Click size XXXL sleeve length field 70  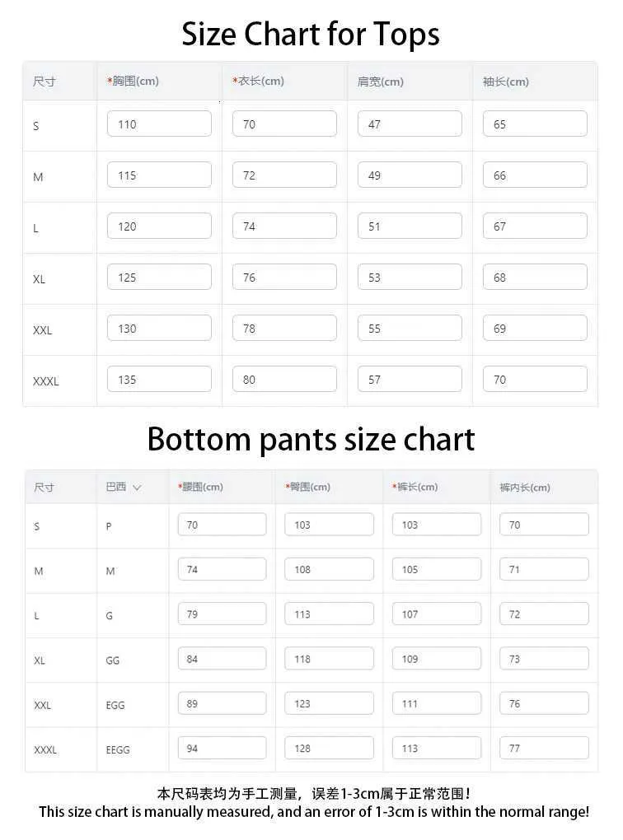[x=535, y=380]
